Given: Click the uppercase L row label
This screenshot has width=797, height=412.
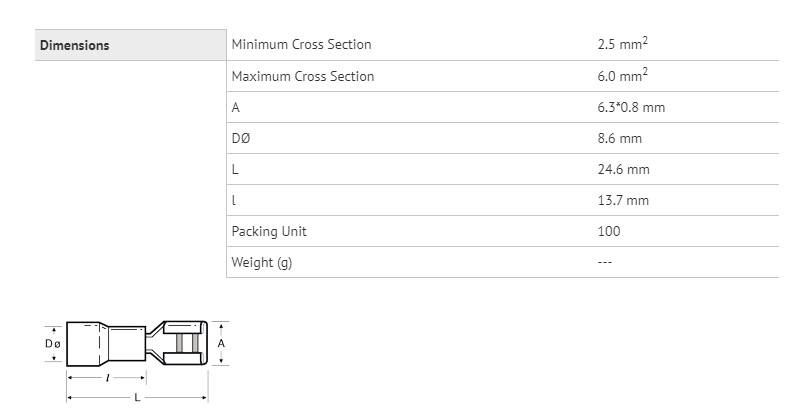Looking at the screenshot, I should click(235, 170).
